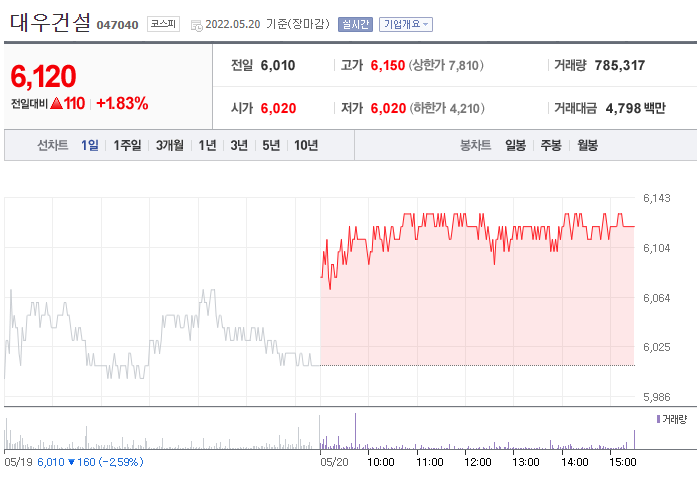Click the 6,025 y-axis label
This screenshot has height=478, width=697.
coord(657,347)
